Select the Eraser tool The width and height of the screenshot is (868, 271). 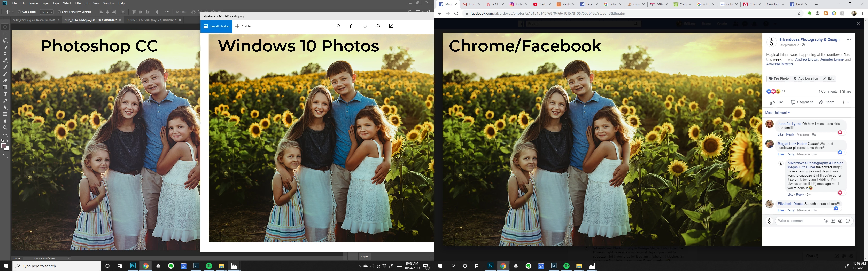(5, 81)
